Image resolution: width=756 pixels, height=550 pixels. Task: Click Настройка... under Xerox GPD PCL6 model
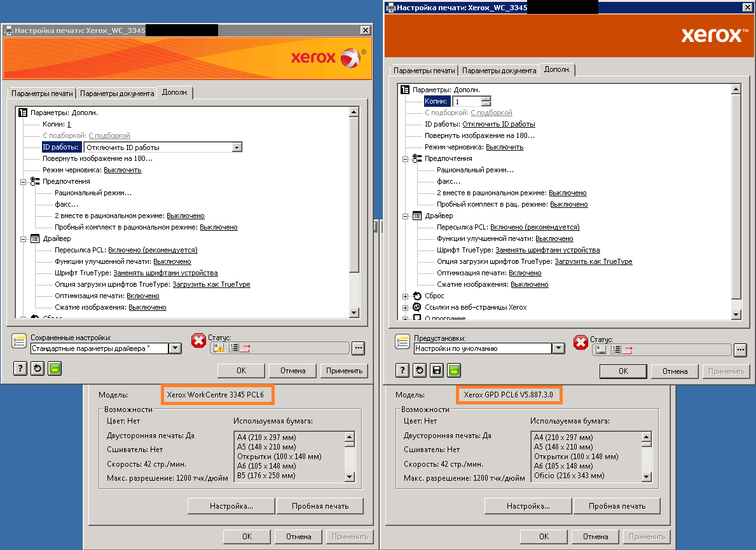click(x=528, y=506)
